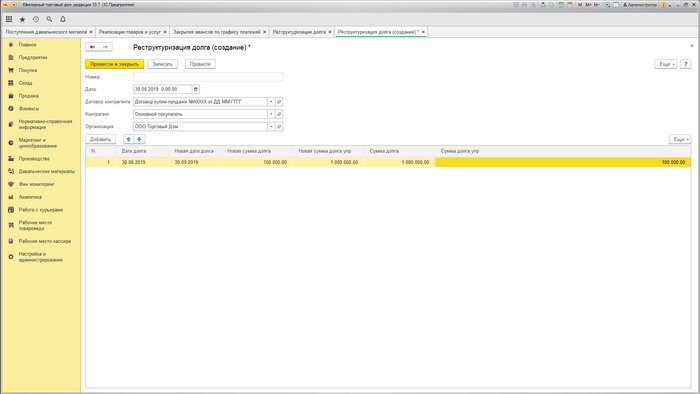Open the Аналитика section
The height and width of the screenshot is (394, 700).
point(30,197)
